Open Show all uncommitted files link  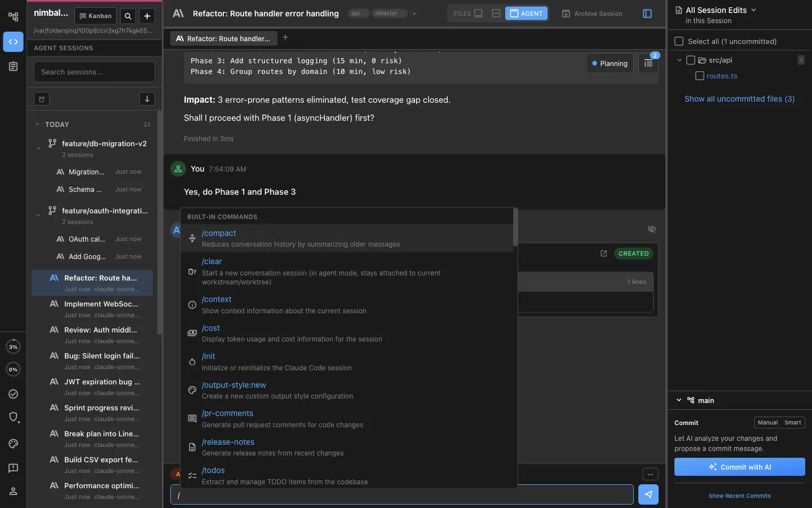(740, 99)
